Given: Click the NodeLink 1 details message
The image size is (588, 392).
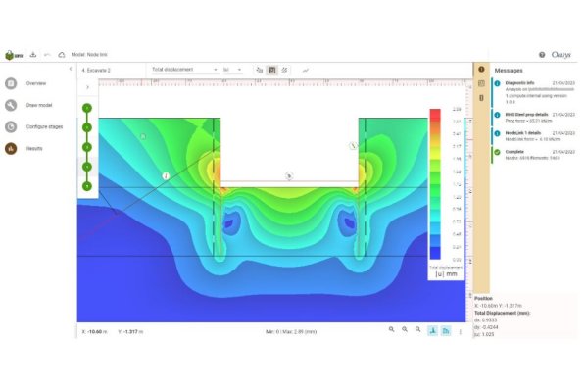Looking at the screenshot, I should pos(534,136).
